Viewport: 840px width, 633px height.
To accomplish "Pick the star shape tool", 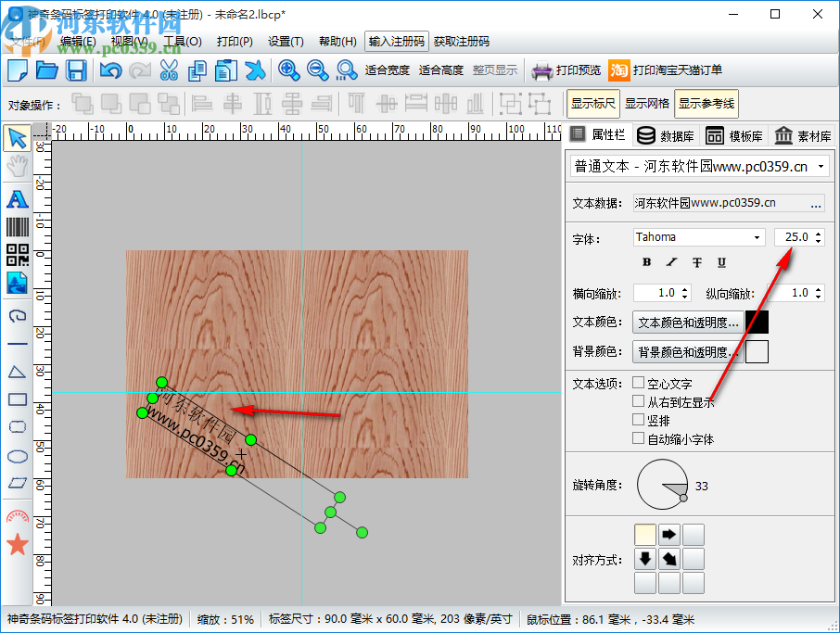I will pyautogui.click(x=17, y=544).
